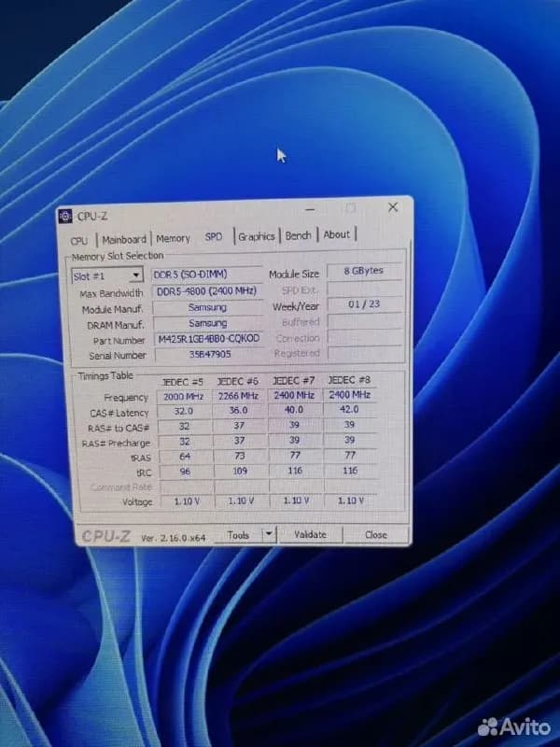This screenshot has height=747, width=560.
Task: Go to the Bench tab
Action: (298, 235)
